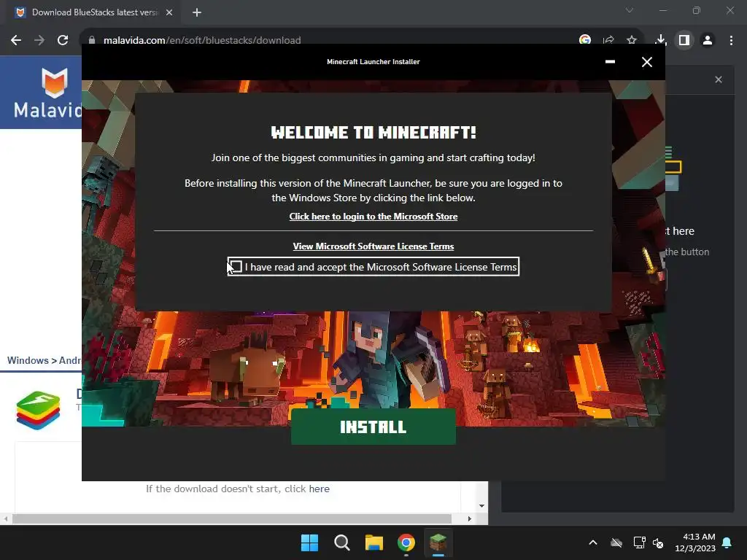The width and height of the screenshot is (747, 560).
Task: Go back in Chrome browser
Action: pos(16,41)
